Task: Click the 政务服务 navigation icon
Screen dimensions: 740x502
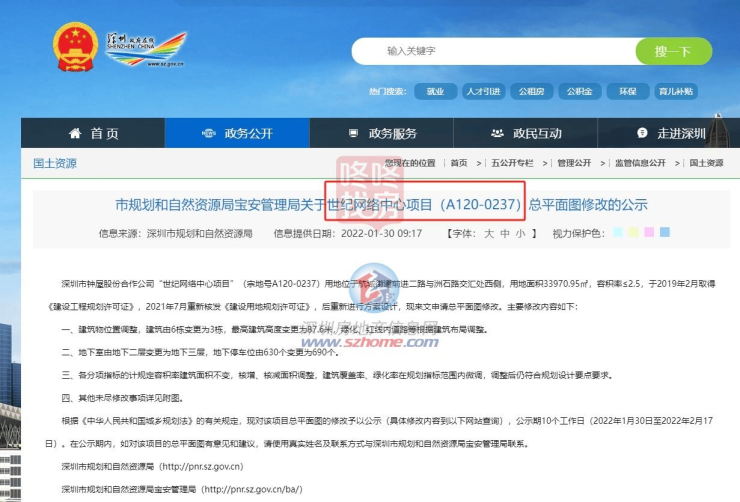Action: coord(352,133)
